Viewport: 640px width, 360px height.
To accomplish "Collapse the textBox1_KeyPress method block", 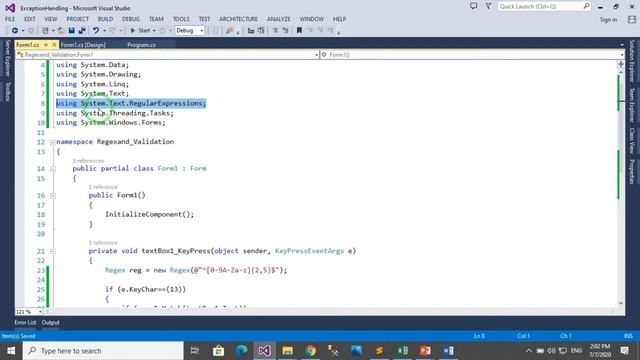I will tap(53, 252).
